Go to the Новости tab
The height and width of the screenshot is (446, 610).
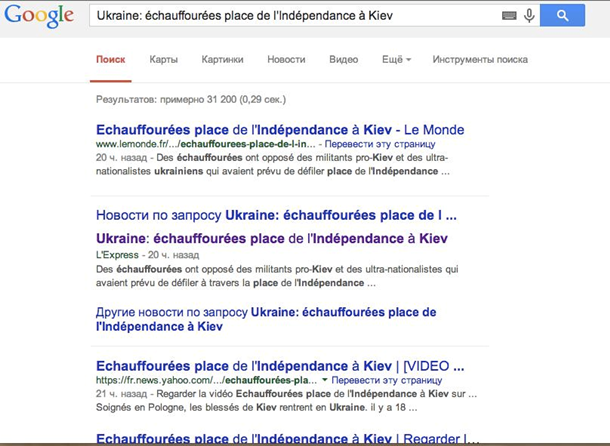point(286,60)
